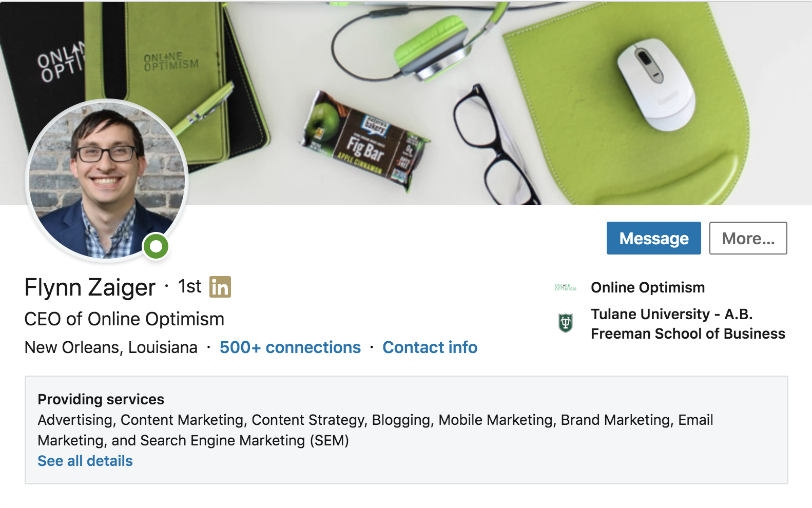Click the green online status indicator
This screenshot has width=812, height=508.
(156, 247)
